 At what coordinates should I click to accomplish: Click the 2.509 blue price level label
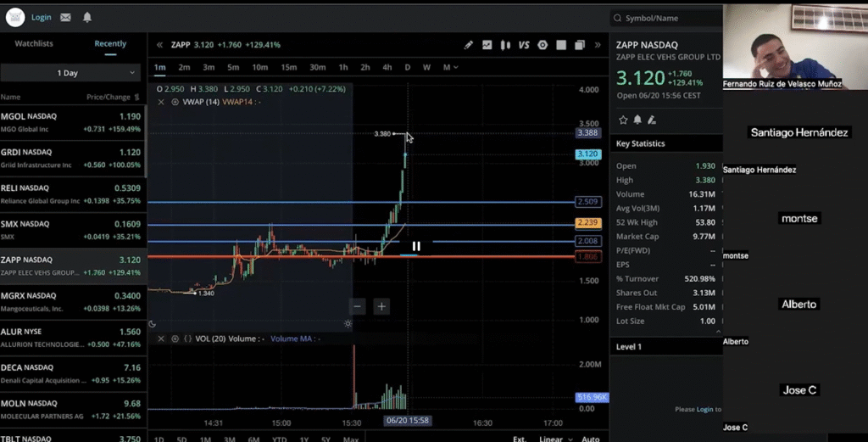click(x=587, y=202)
